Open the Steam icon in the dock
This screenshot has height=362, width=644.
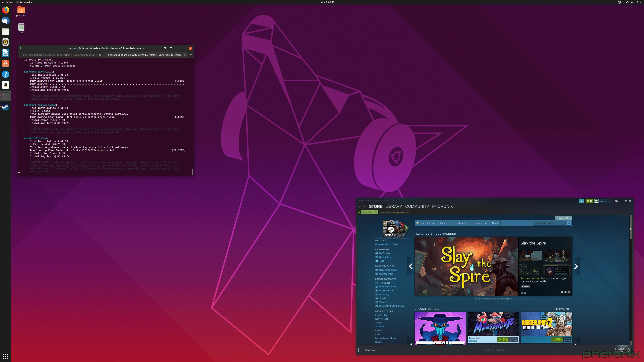[6, 107]
